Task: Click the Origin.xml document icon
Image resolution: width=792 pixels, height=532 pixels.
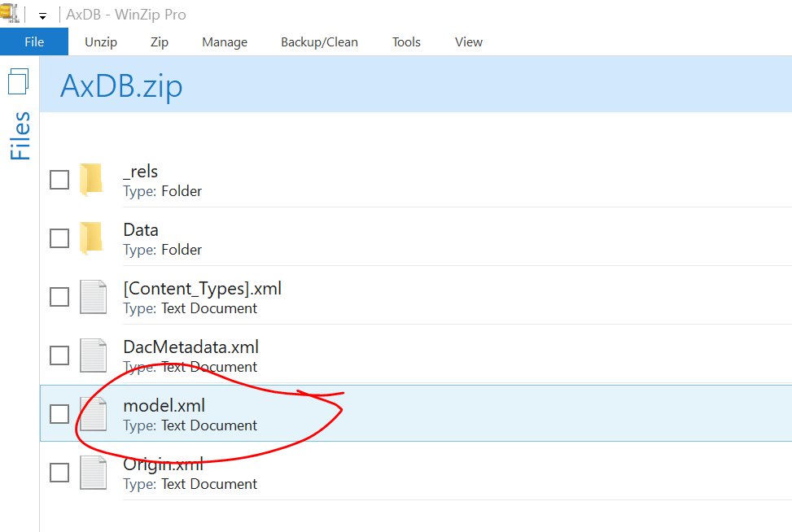Action: click(x=93, y=473)
